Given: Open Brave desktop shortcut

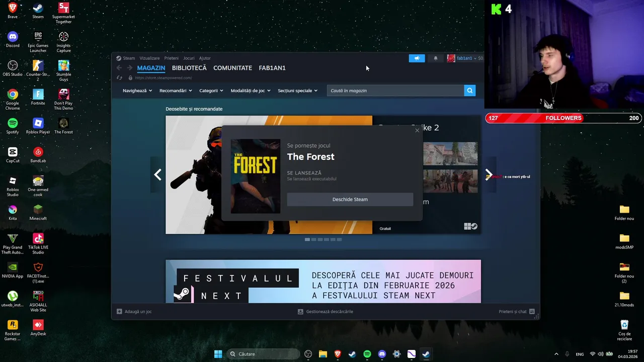Looking at the screenshot, I should coord(13,11).
